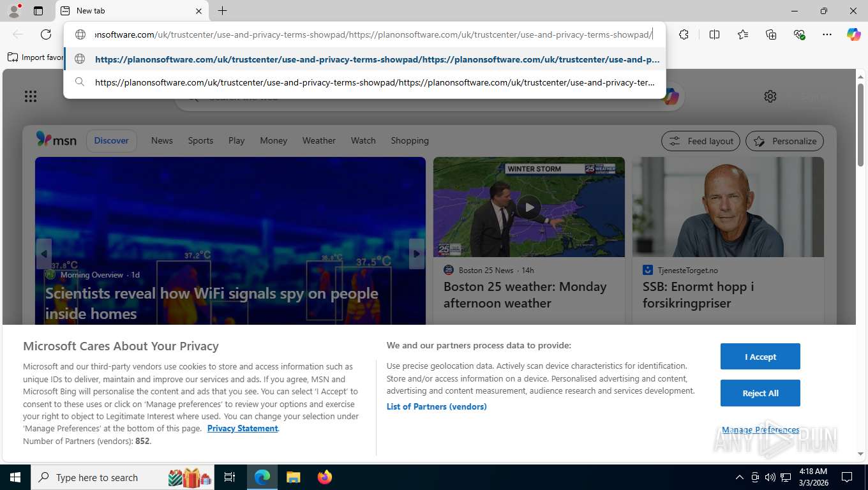This screenshot has height=490, width=868.
Task: Open Browser essentials heart icon
Action: point(799,34)
